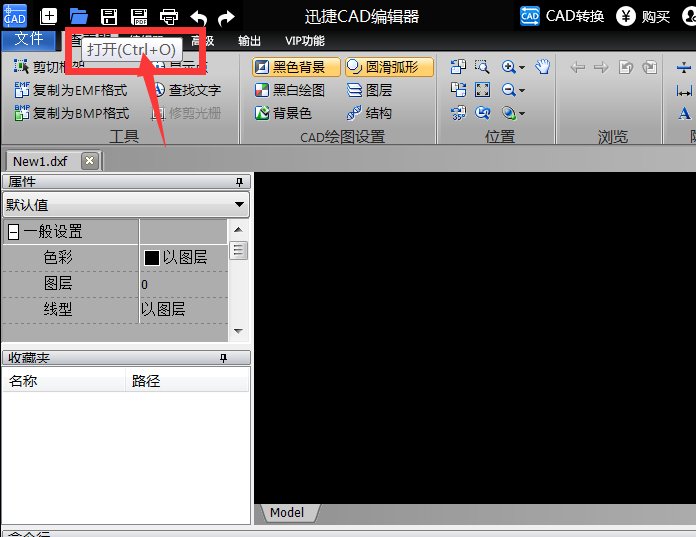Pin the 收藏夹 favorites panel
The height and width of the screenshot is (537, 696).
click(x=223, y=358)
